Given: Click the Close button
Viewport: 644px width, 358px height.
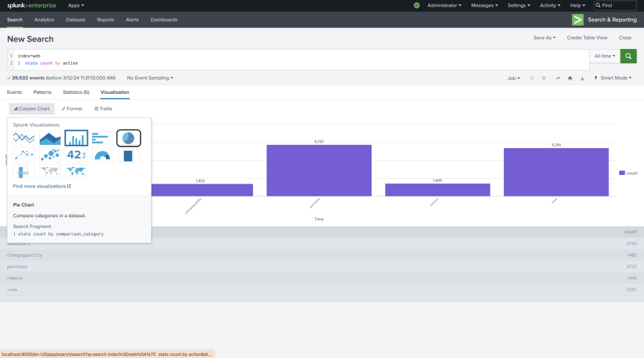Looking at the screenshot, I should (625, 38).
